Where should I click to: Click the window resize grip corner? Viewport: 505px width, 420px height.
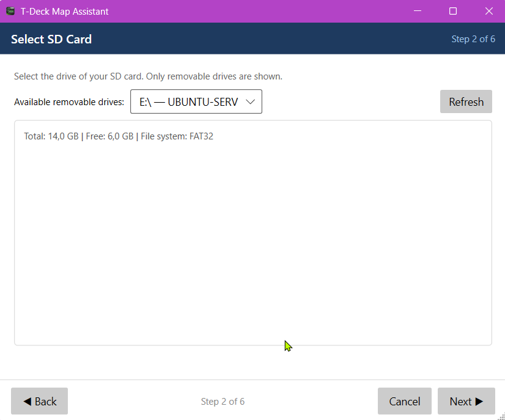pyautogui.click(x=501, y=416)
